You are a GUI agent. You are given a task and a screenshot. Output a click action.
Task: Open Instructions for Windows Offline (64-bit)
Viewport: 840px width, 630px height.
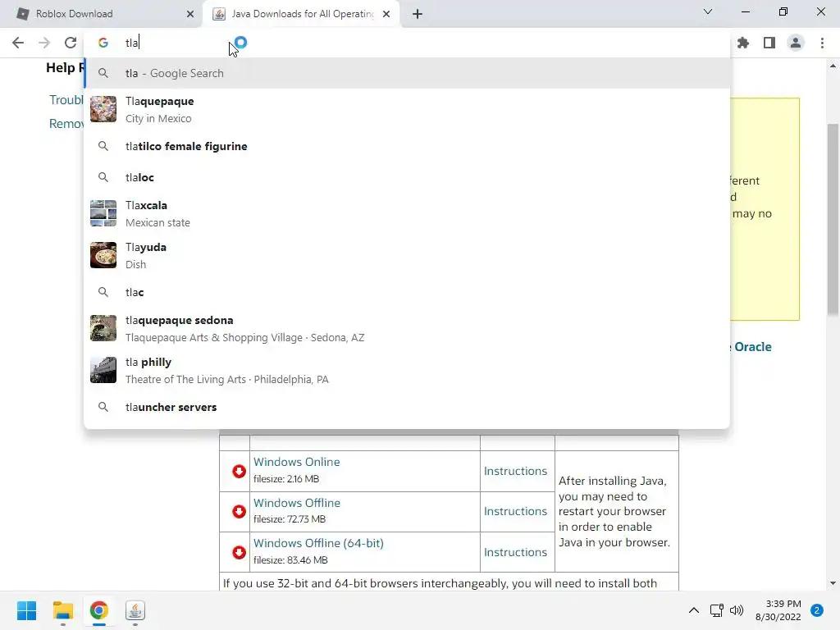coord(515,552)
